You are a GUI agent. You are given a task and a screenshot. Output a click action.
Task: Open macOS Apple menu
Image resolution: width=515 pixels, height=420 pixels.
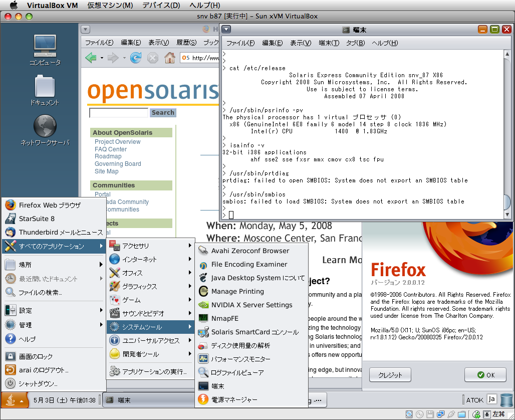pos(14,5)
